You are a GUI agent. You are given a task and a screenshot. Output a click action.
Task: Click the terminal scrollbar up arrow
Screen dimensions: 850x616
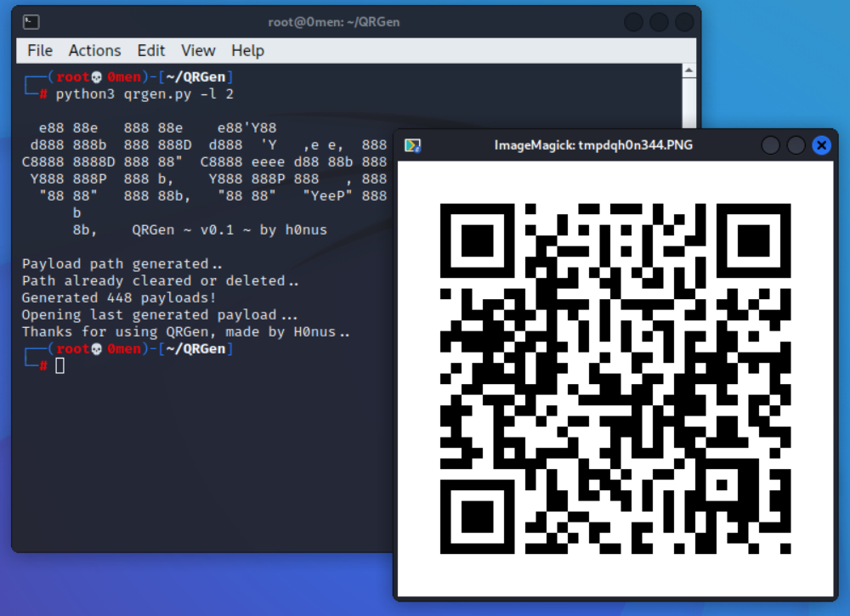point(688,71)
